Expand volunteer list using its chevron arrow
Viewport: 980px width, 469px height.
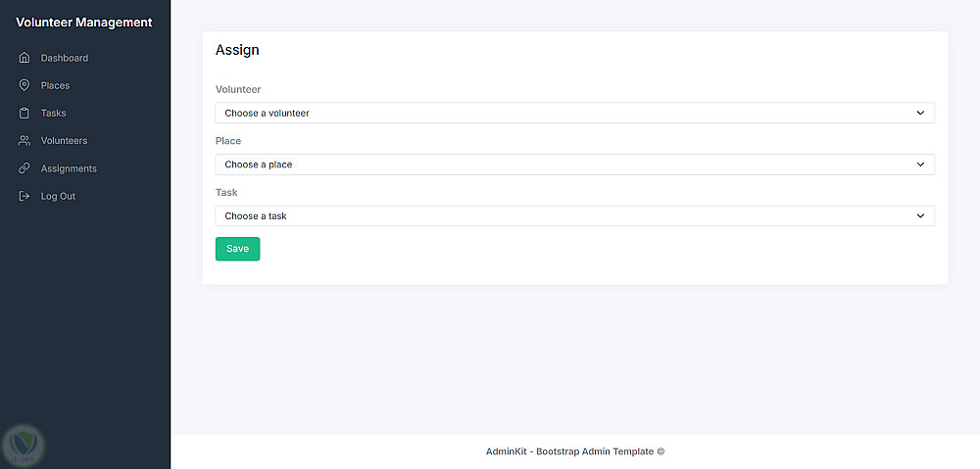tap(920, 113)
